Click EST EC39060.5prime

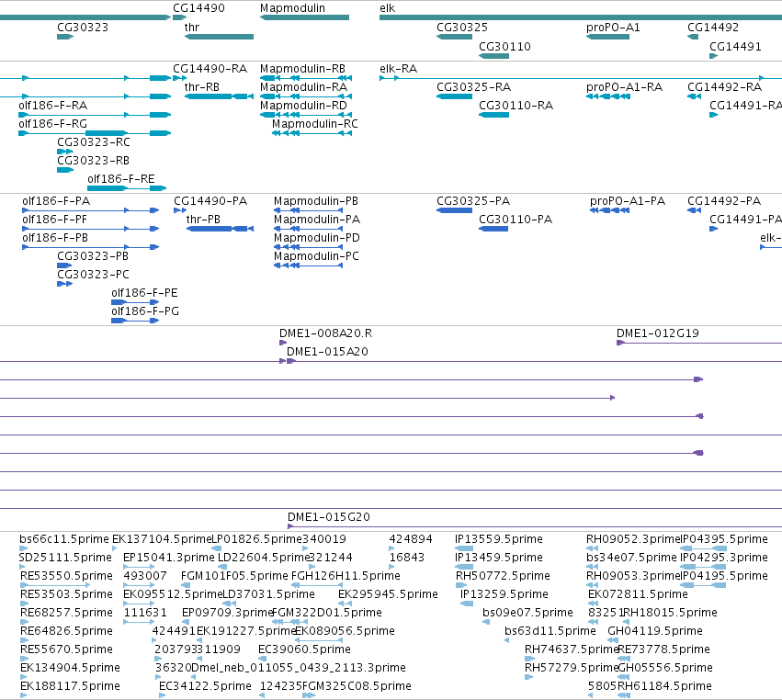304,649
